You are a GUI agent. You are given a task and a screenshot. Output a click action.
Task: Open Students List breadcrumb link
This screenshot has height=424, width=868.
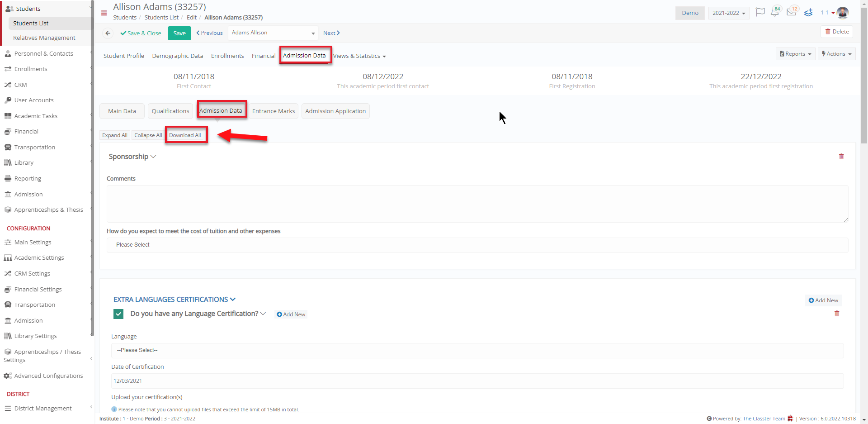[x=161, y=17]
